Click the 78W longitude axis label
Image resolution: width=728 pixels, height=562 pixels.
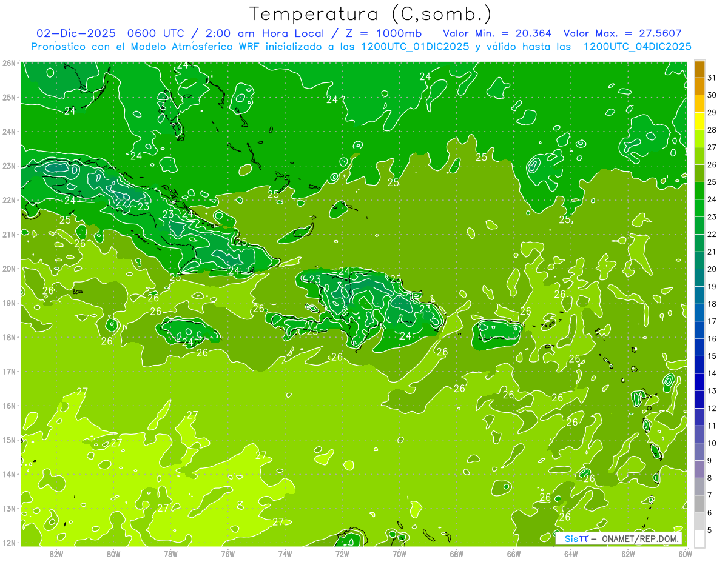(170, 554)
